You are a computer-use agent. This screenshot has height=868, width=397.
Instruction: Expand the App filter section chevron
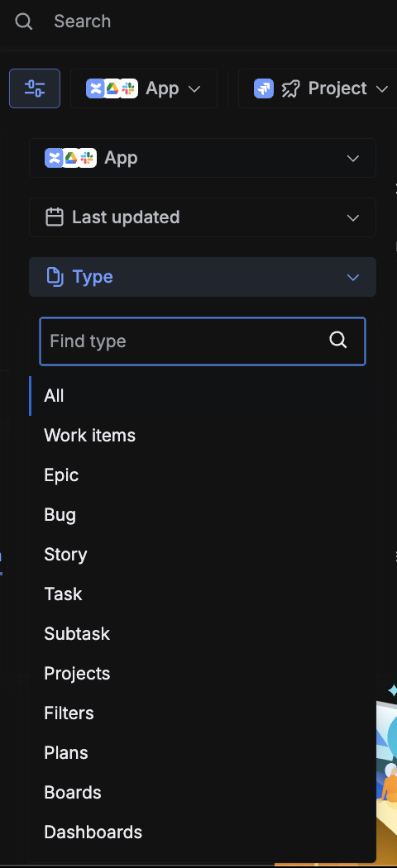pyautogui.click(x=352, y=159)
